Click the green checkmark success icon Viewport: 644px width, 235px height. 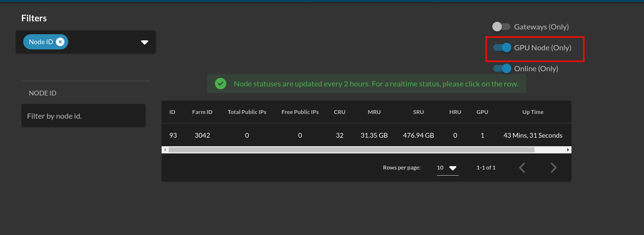click(x=220, y=84)
